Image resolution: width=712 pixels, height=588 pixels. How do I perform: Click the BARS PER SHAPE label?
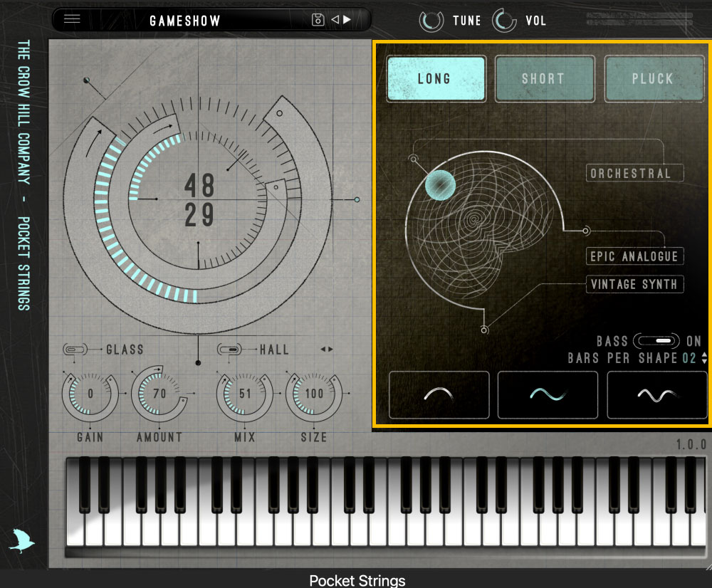coord(622,358)
